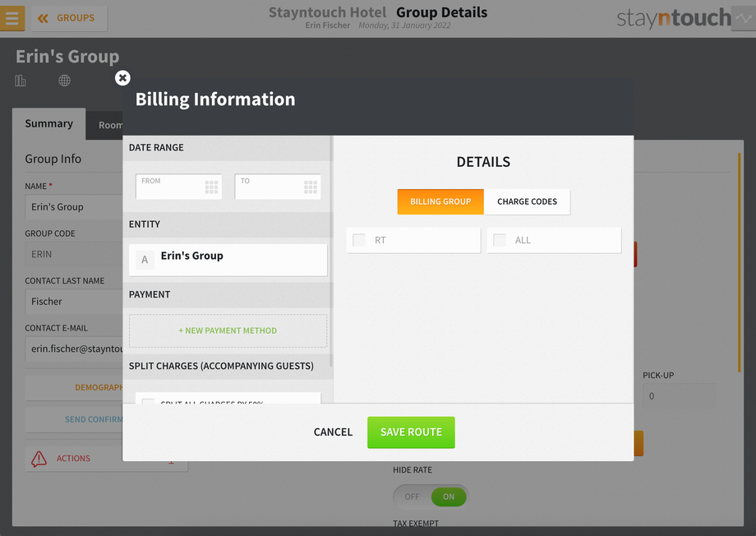Click the Contact E-mail field
This screenshot has height=536, width=756.
click(x=74, y=349)
